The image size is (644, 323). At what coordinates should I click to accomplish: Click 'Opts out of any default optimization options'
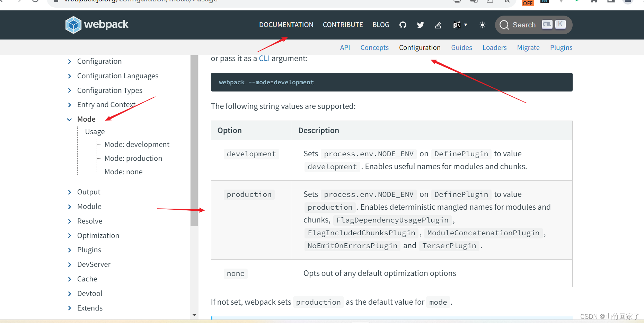(380, 273)
